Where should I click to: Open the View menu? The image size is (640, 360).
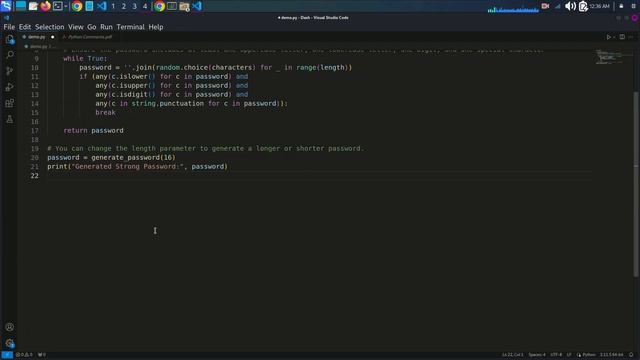[x=76, y=27]
